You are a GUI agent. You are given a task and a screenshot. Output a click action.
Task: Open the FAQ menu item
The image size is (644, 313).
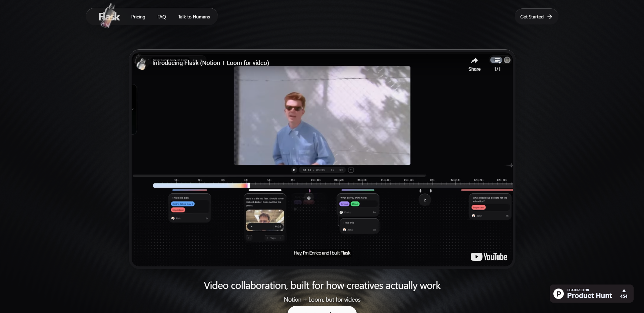click(162, 17)
